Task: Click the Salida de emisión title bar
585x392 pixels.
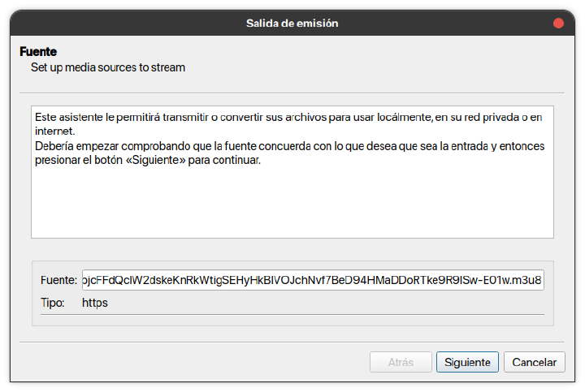Action: tap(292, 23)
